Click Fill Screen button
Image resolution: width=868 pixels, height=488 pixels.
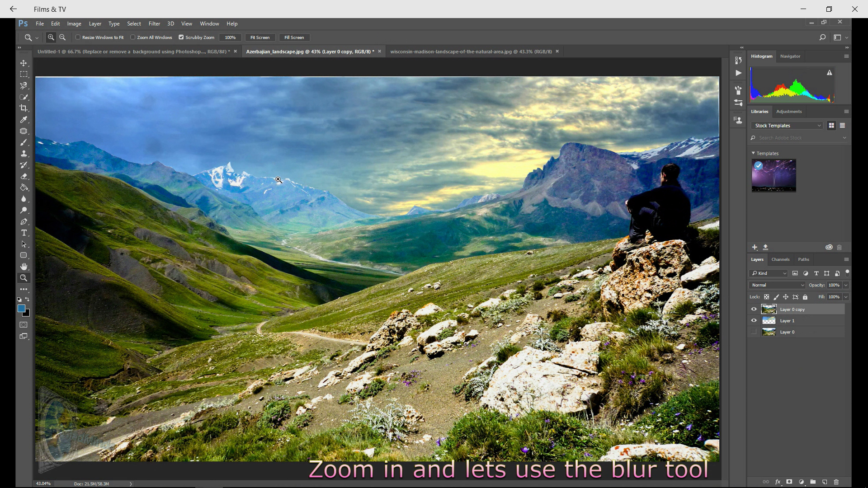294,38
